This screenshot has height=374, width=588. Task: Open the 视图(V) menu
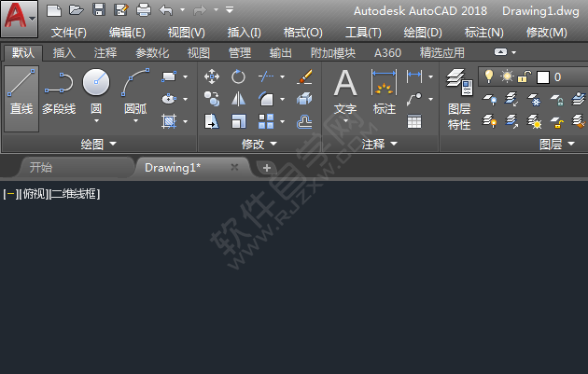pos(187,33)
